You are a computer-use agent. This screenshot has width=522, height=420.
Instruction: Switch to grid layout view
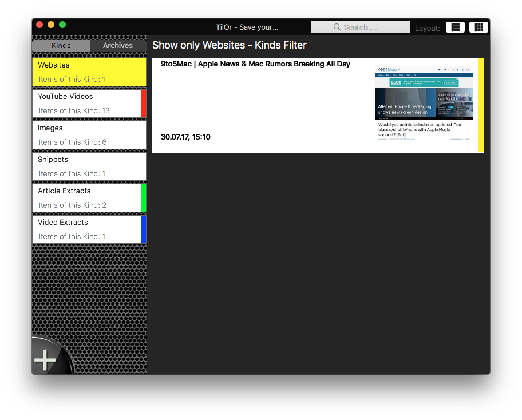pyautogui.click(x=478, y=27)
